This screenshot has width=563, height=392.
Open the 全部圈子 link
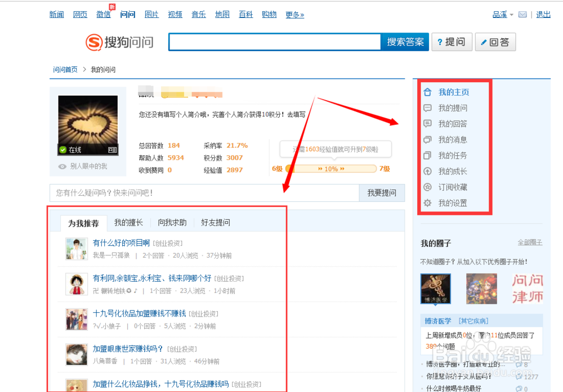[x=530, y=242]
